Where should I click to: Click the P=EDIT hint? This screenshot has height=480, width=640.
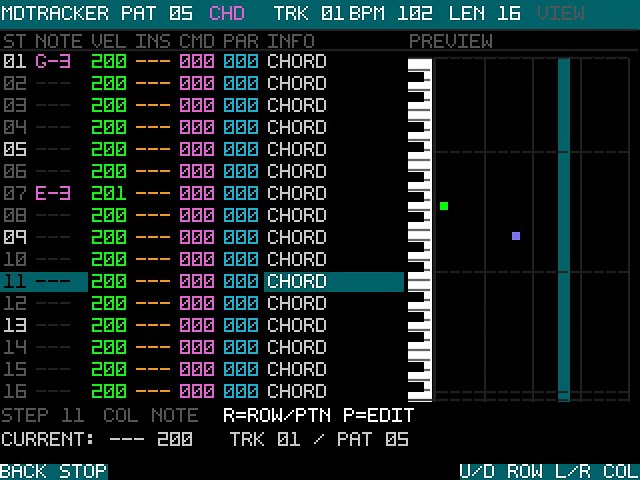[378, 416]
